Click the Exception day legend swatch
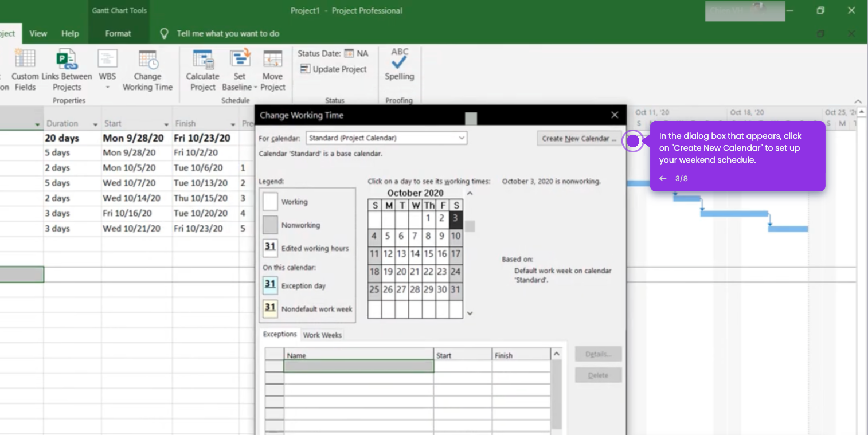Image resolution: width=868 pixels, height=435 pixels. pyautogui.click(x=270, y=285)
